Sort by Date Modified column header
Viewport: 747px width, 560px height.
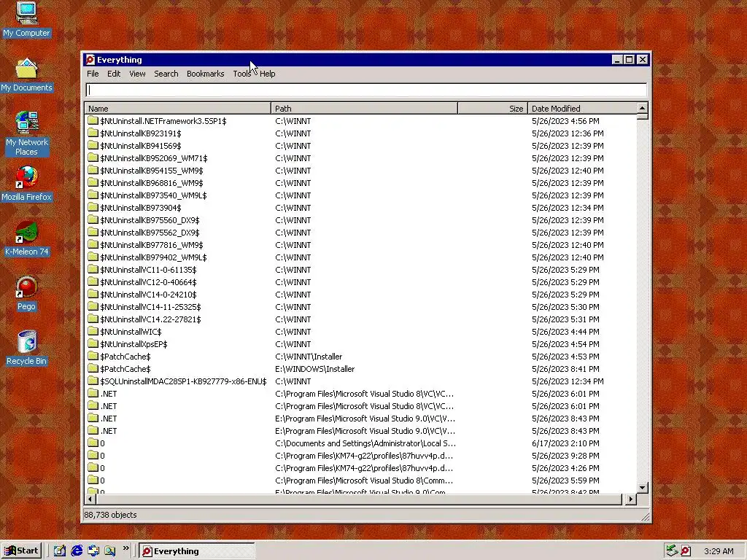tap(582, 109)
